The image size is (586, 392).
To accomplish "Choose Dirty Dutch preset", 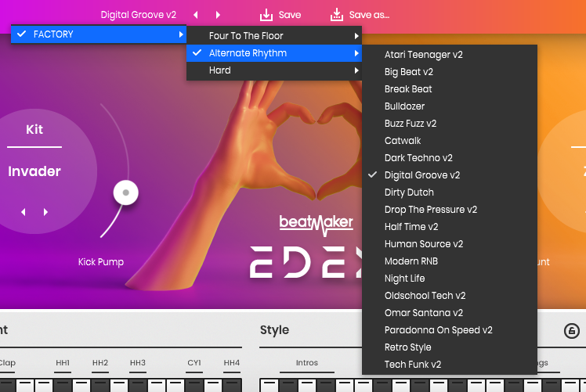I will coord(450,192).
